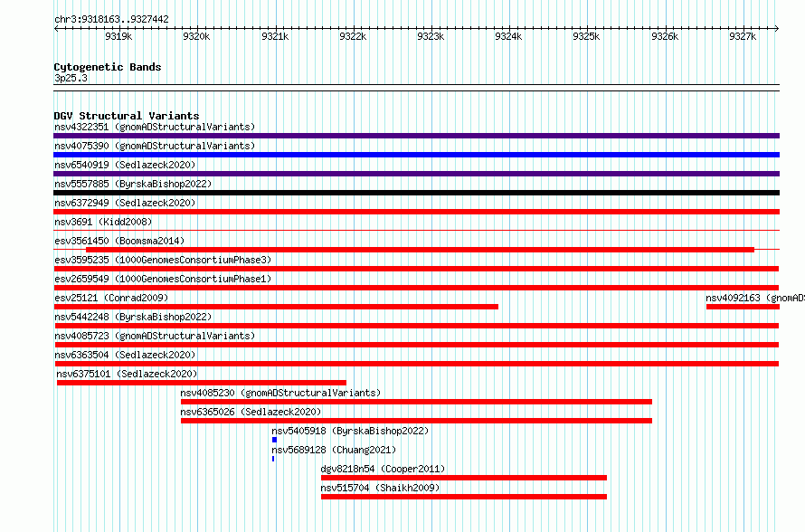The height and width of the screenshot is (532, 805).
Task: Click the nsv4322351 variant label
Action: 155,127
